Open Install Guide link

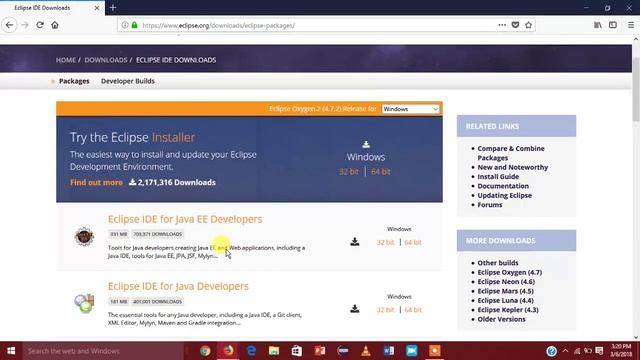(498, 177)
